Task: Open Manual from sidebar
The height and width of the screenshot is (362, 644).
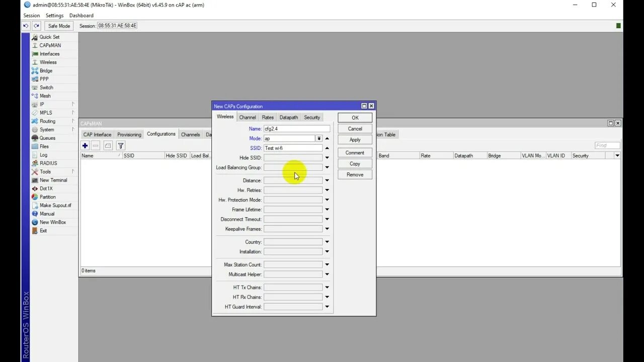Action: click(x=47, y=214)
